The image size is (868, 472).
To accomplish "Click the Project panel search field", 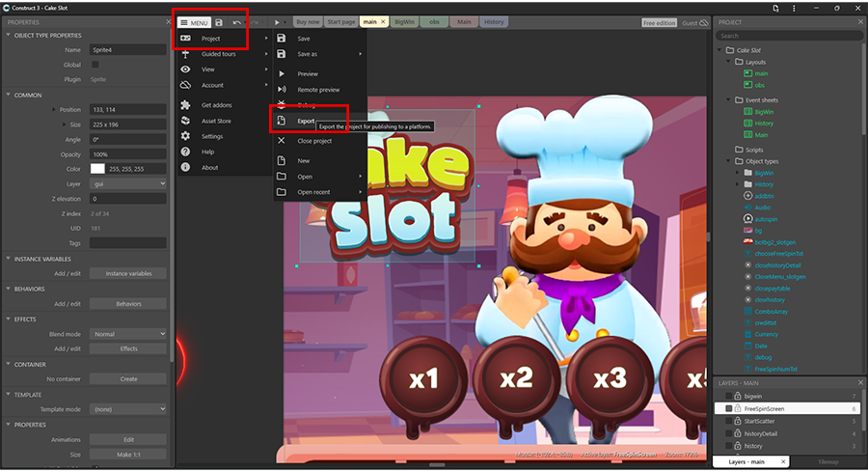I will pyautogui.click(x=789, y=36).
